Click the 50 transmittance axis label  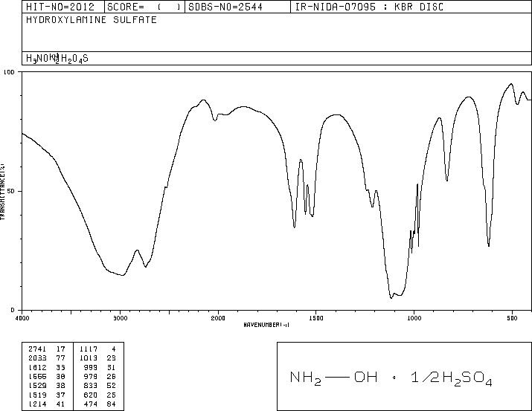coord(11,192)
